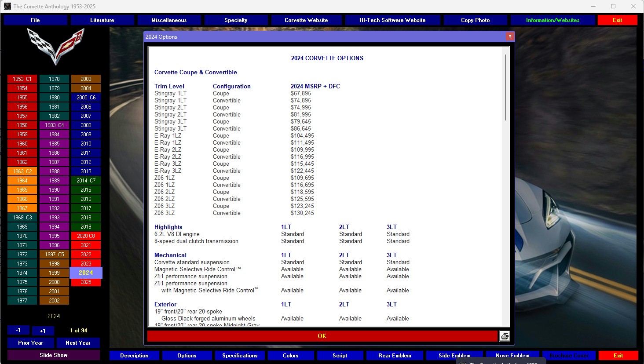Click 'Magnetic Selective Ride Control' row text
The width and height of the screenshot is (644, 364).
click(x=198, y=269)
